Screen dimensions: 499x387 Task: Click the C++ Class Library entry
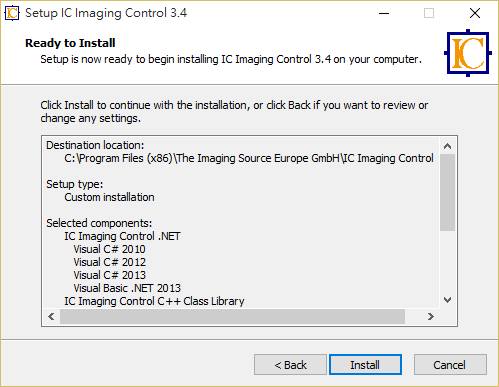154,301
